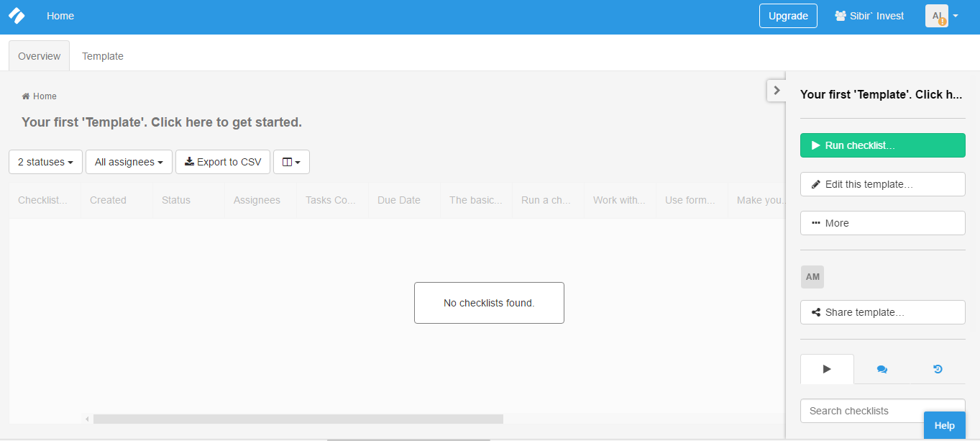Open the Sibir` Invest organization menu

point(869,16)
